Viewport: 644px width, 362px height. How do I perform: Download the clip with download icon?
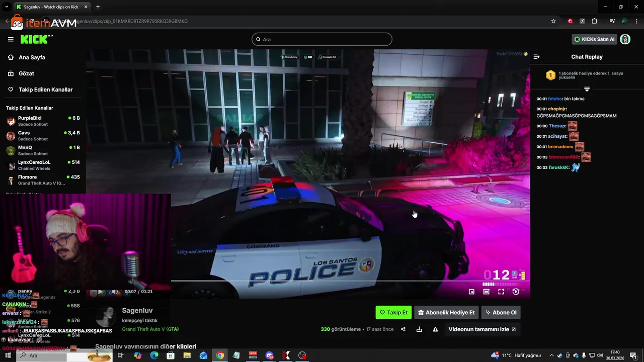pyautogui.click(x=419, y=329)
